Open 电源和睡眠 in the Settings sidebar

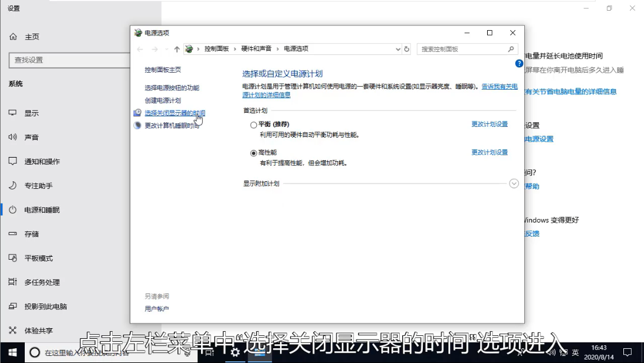point(41,210)
